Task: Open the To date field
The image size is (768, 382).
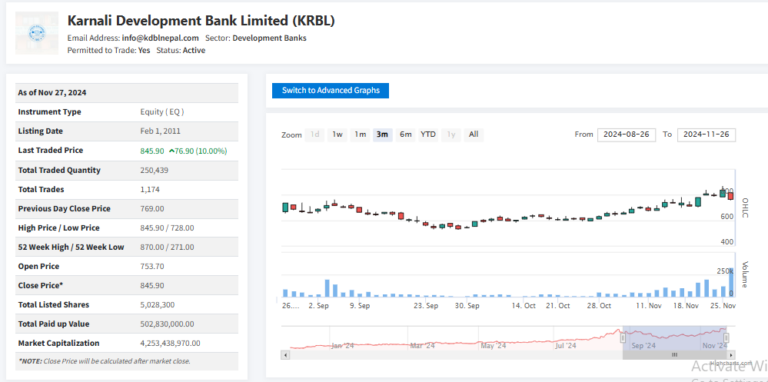Action: (x=706, y=135)
